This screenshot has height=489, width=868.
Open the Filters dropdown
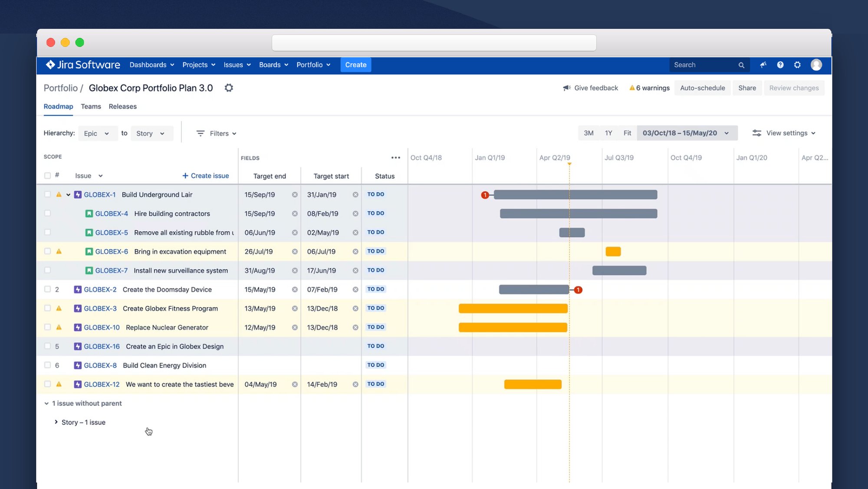tap(216, 134)
